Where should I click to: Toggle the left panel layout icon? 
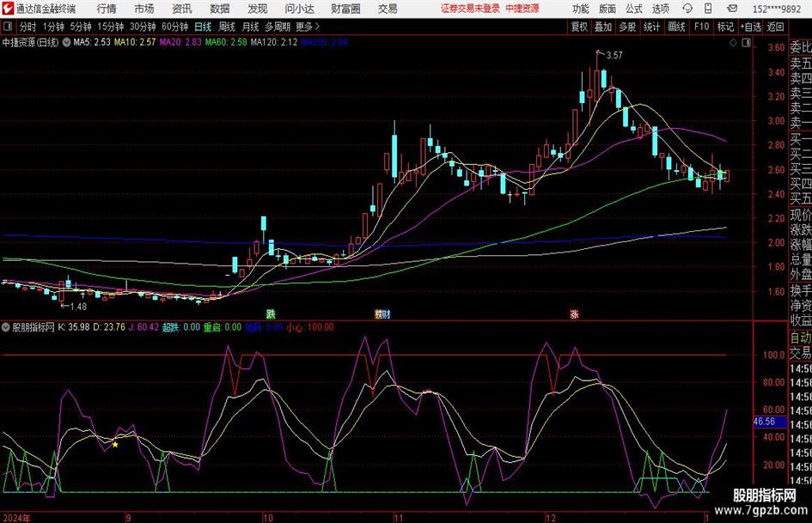coord(8,27)
